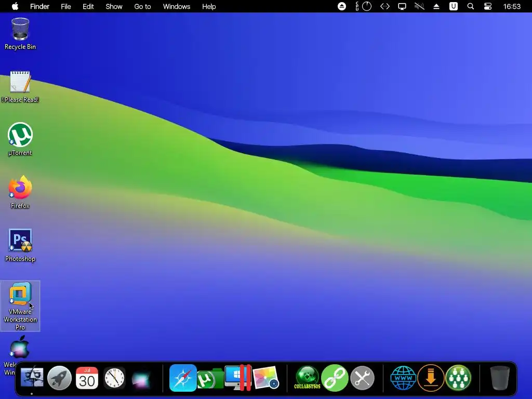This screenshot has width=532, height=399.
Task: Select the Siri-style Apple desktop shortcut
Action: coord(19,348)
